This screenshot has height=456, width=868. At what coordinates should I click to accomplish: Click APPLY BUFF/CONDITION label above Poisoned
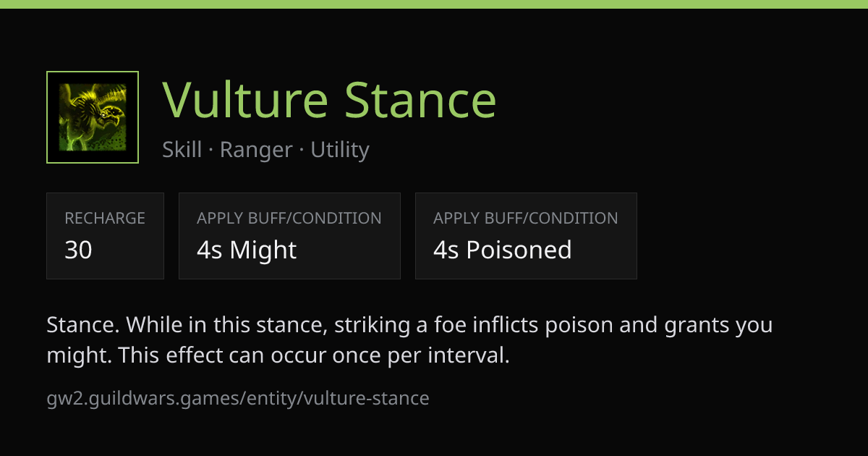coord(526,218)
